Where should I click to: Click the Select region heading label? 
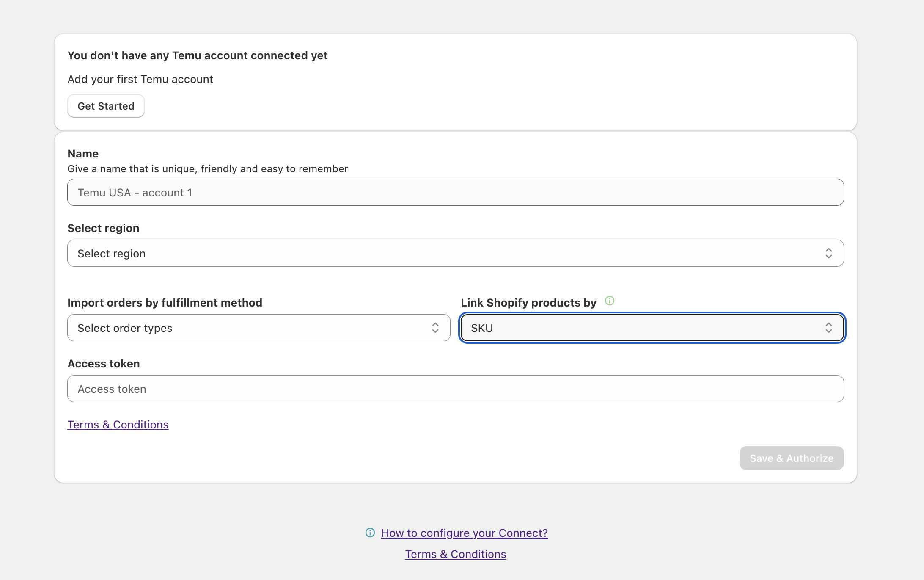(103, 228)
